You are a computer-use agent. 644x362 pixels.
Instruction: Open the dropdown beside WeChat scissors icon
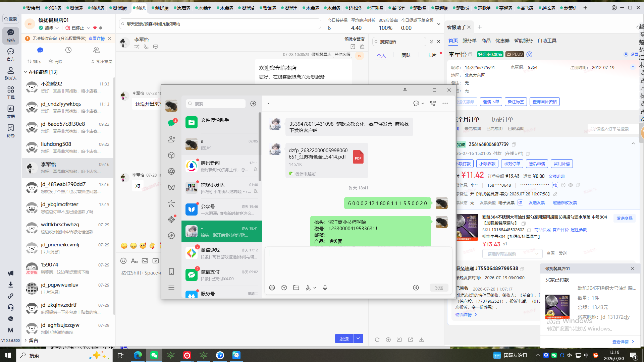tap(315, 288)
